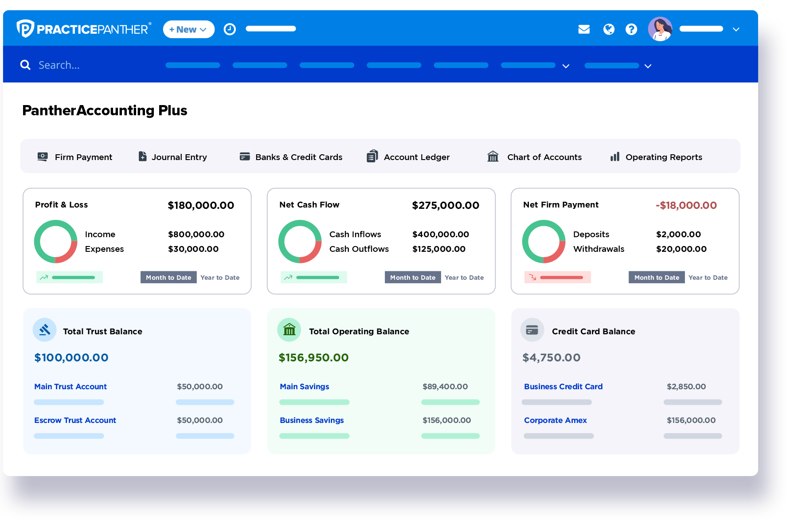Viewport: 798px width, 532px height.
Task: Click the Credit Card Balance card icon
Action: (532, 330)
